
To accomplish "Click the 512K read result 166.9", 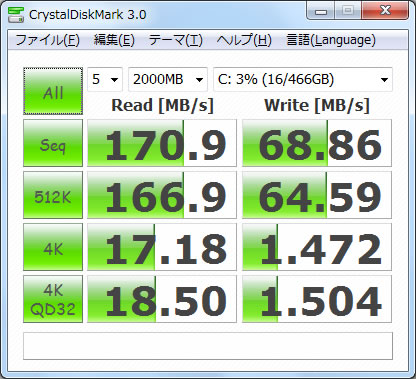I will pyautogui.click(x=162, y=195).
